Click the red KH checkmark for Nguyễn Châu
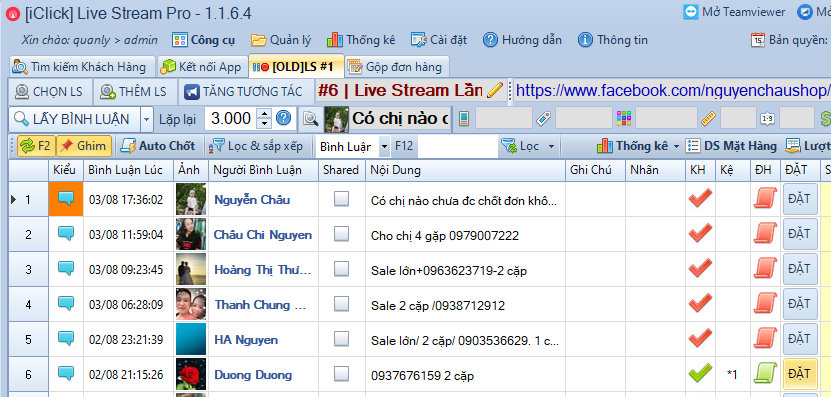This screenshot has height=397, width=831. pyautogui.click(x=700, y=199)
